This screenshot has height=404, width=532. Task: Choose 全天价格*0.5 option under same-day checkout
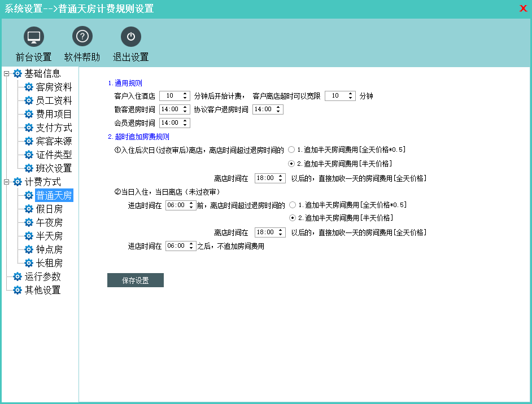pos(293,205)
